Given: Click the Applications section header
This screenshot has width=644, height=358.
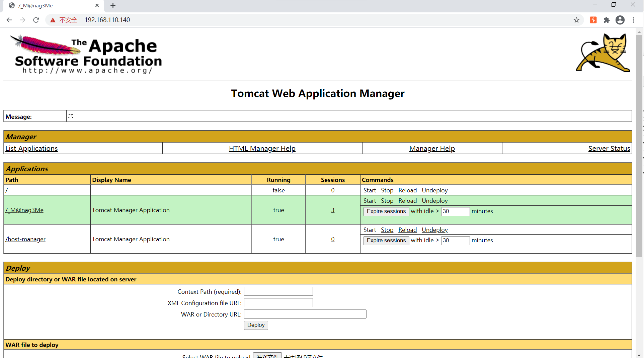Looking at the screenshot, I should (x=318, y=169).
